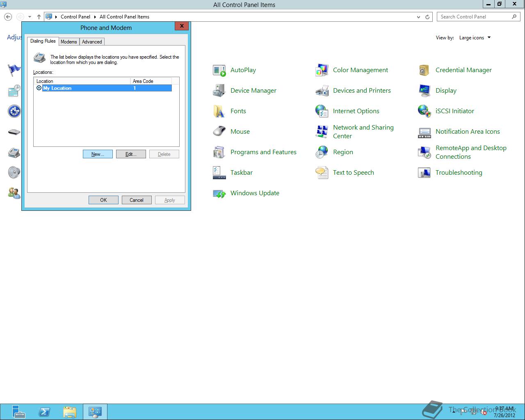Launch the Network and Sharing Center

(363, 131)
